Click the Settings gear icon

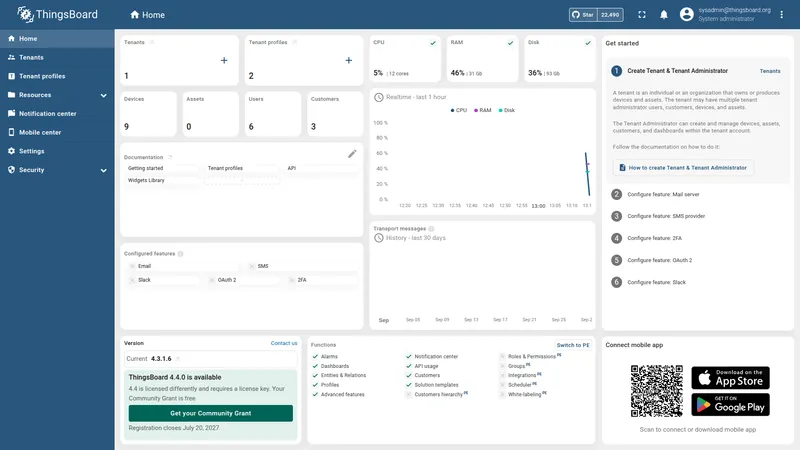click(11, 151)
